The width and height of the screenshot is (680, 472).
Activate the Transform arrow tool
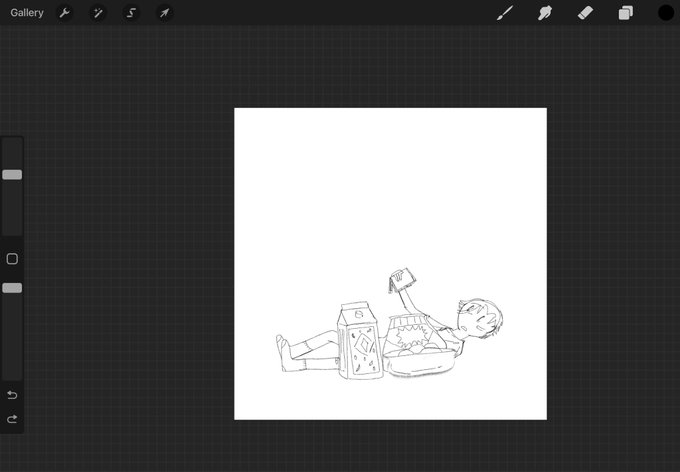click(164, 13)
